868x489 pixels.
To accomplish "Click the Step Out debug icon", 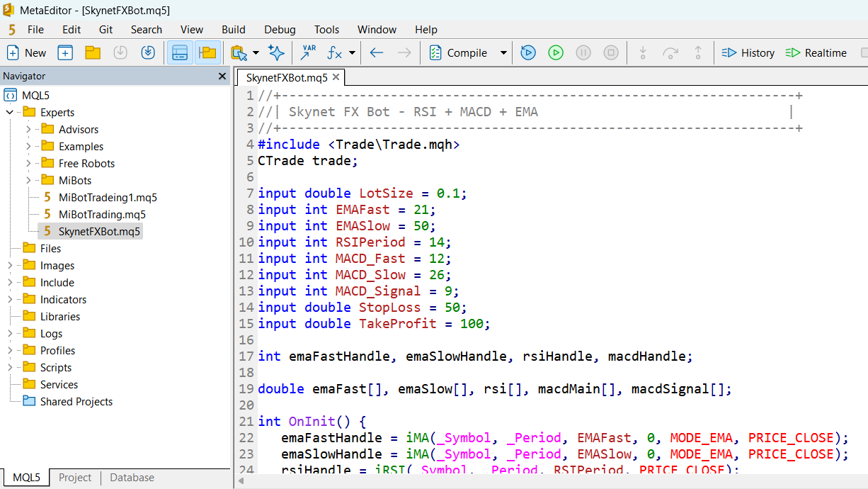I will pyautogui.click(x=698, y=52).
